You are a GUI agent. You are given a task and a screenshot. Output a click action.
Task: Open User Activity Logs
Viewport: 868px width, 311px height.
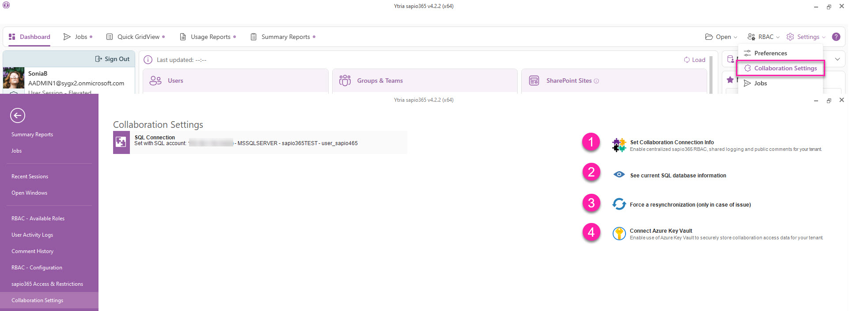(32, 235)
